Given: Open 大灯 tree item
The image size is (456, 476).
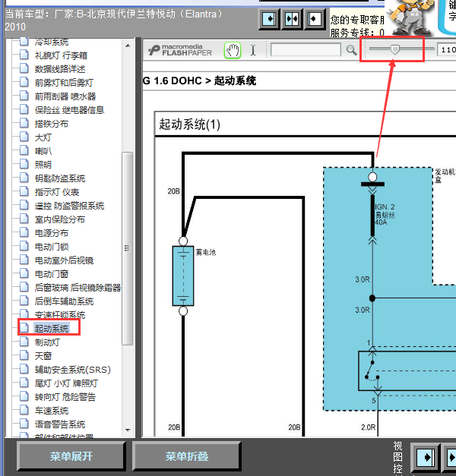Looking at the screenshot, I should [x=43, y=137].
